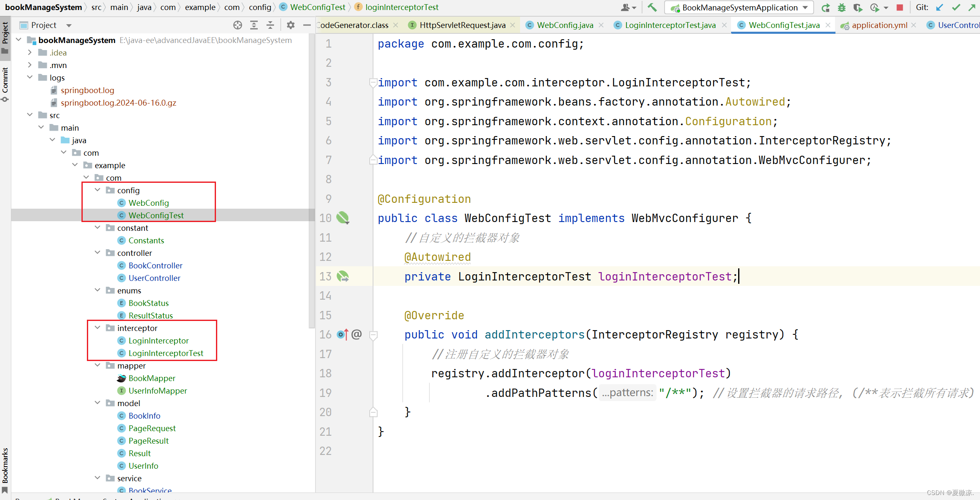Expand the .idea folder
980x500 pixels.
(x=30, y=53)
